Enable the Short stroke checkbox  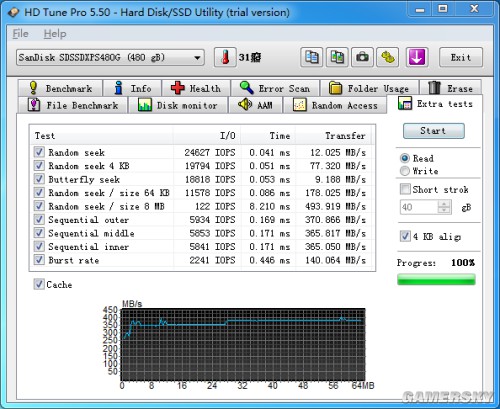pos(405,189)
